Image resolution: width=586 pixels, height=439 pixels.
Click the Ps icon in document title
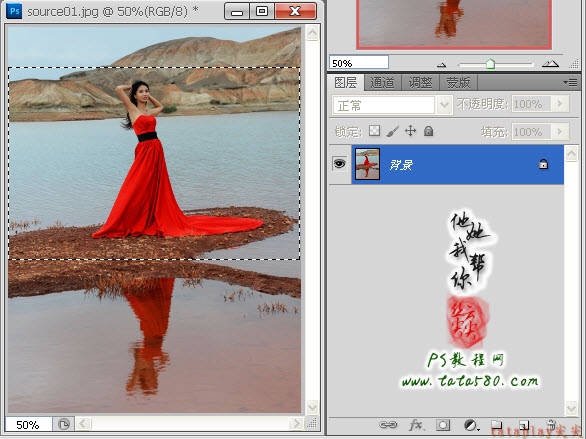click(14, 11)
